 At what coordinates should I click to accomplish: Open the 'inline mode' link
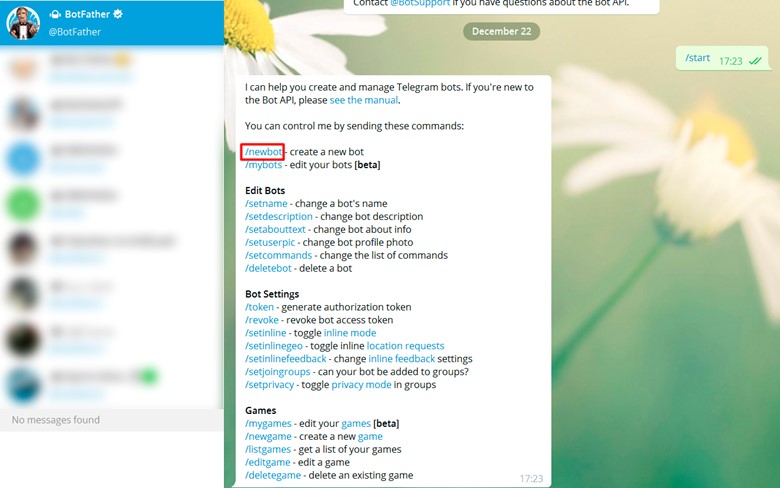350,333
